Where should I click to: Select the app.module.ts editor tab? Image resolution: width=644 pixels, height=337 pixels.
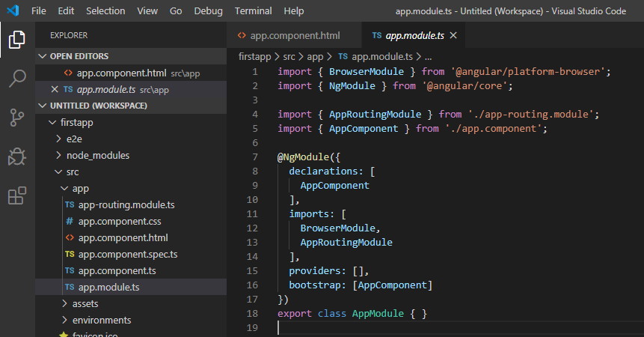tap(414, 35)
